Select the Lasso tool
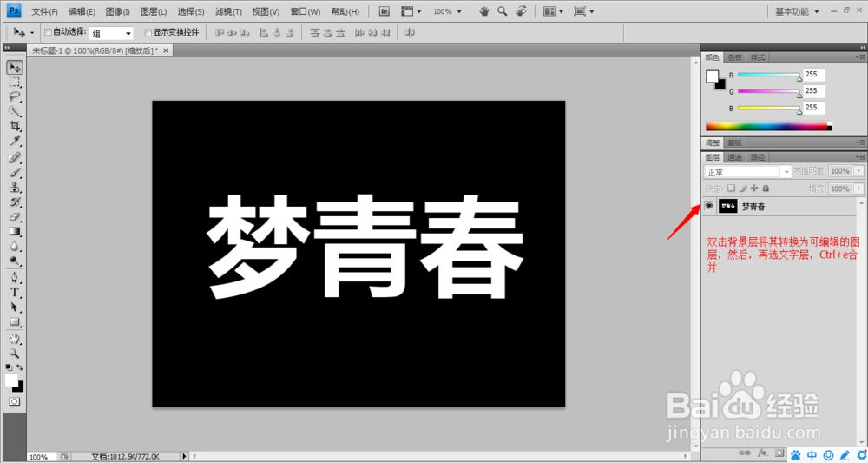The width and height of the screenshot is (868, 463). pos(15,96)
